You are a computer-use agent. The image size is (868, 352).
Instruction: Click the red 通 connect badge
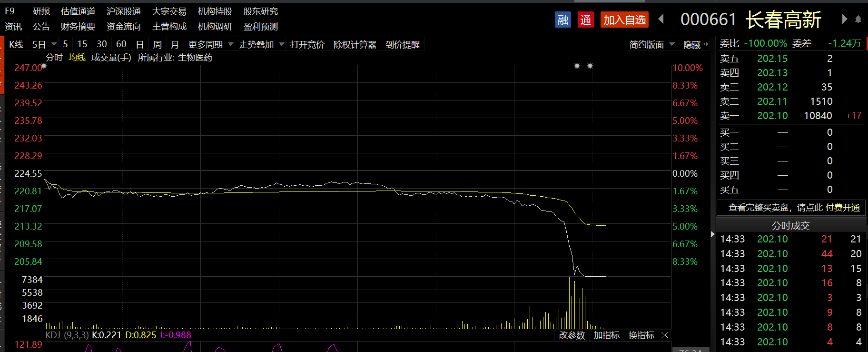pyautogui.click(x=585, y=20)
